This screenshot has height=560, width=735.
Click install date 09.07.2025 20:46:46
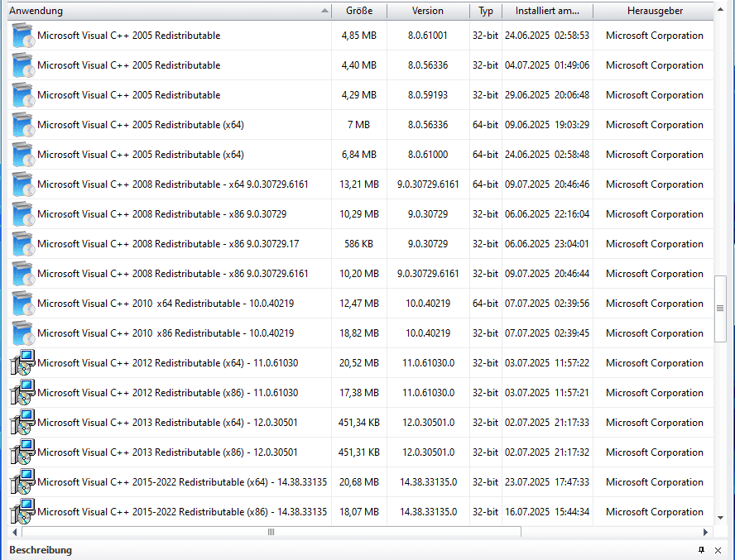[x=547, y=184]
